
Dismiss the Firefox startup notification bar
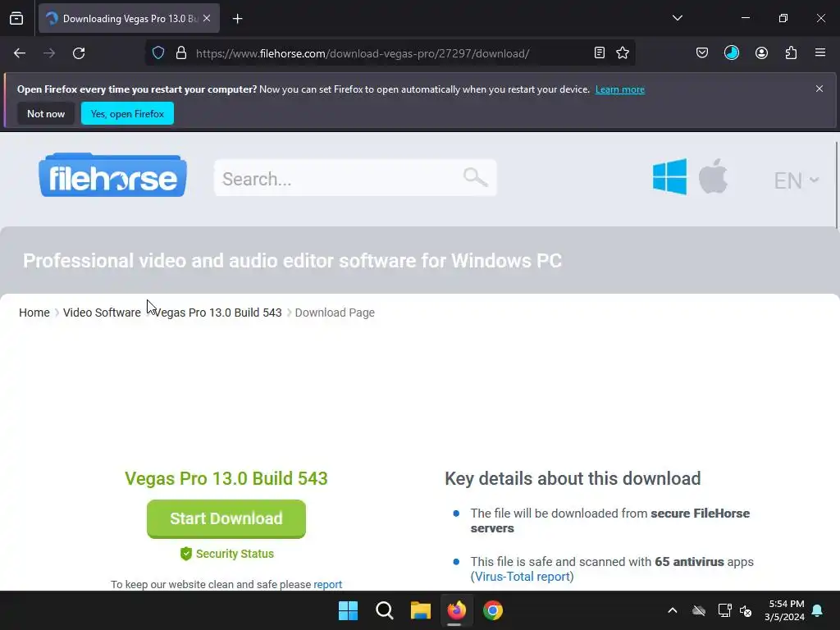point(819,89)
